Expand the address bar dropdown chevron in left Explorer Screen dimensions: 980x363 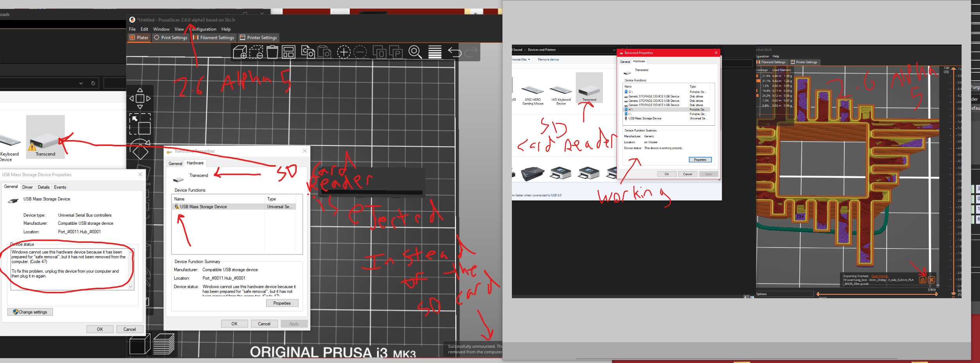click(x=81, y=83)
